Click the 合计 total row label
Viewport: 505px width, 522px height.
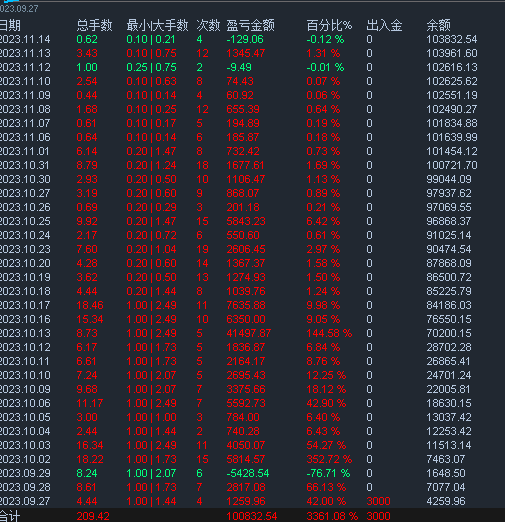pos(10,516)
